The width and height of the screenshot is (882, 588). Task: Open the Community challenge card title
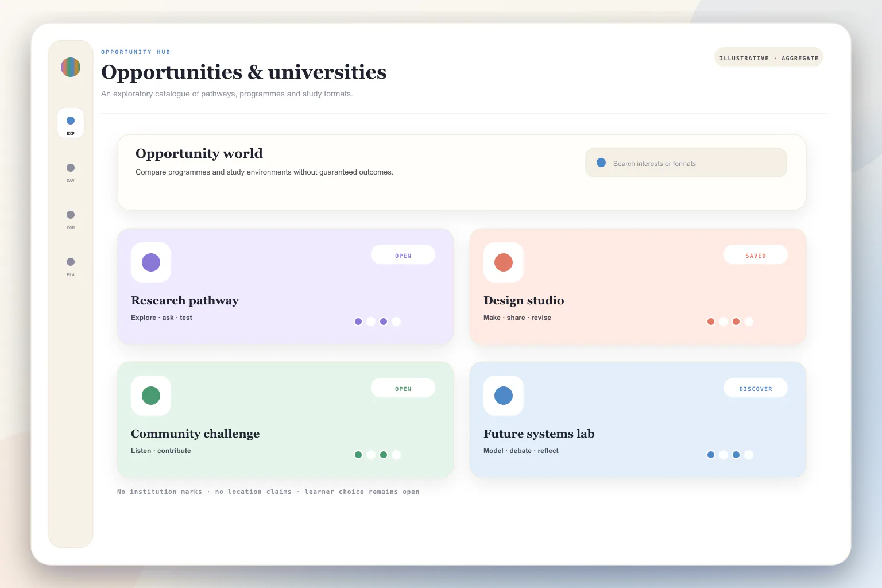click(195, 434)
